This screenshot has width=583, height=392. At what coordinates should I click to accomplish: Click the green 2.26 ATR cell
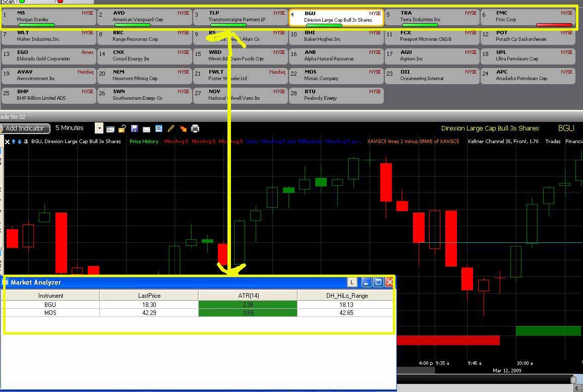tap(248, 305)
